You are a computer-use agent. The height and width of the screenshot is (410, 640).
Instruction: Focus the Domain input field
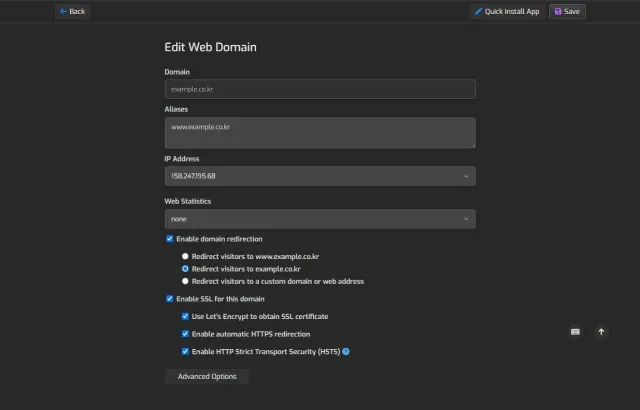320,89
